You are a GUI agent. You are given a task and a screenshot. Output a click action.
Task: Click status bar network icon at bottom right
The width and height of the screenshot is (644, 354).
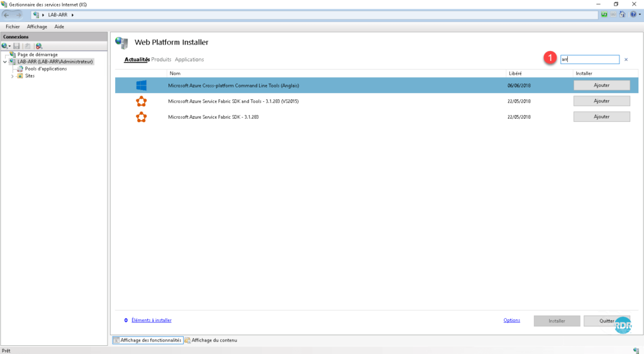[636, 350]
